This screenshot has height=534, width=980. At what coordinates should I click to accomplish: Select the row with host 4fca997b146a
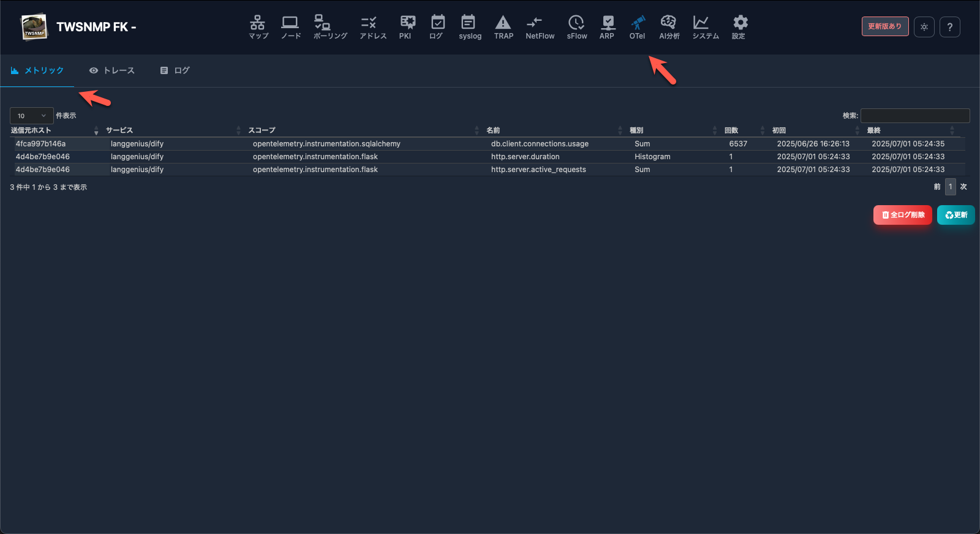coord(488,144)
